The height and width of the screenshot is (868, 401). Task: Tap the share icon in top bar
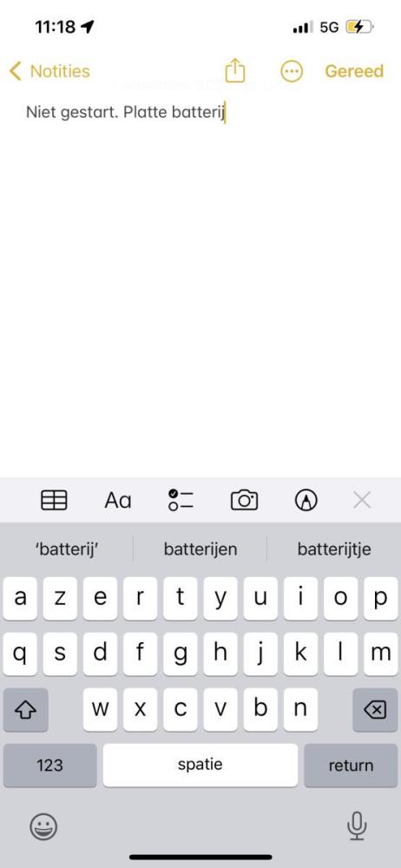(235, 71)
